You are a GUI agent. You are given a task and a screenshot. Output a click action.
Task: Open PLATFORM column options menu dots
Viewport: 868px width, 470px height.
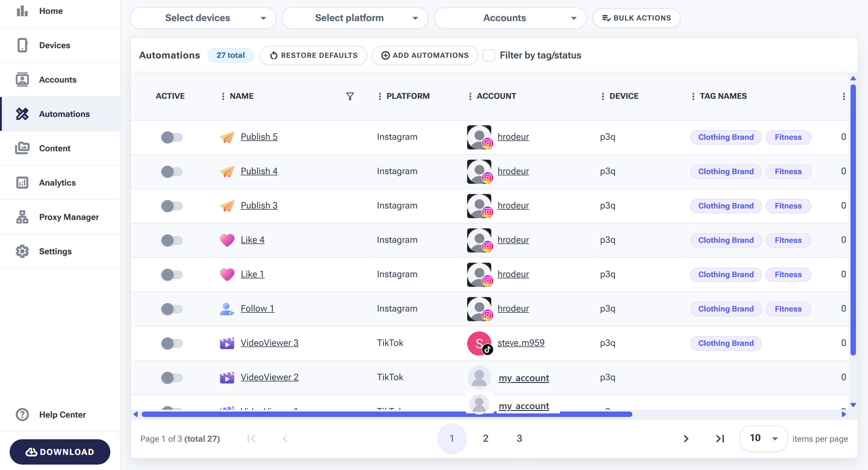(x=380, y=96)
